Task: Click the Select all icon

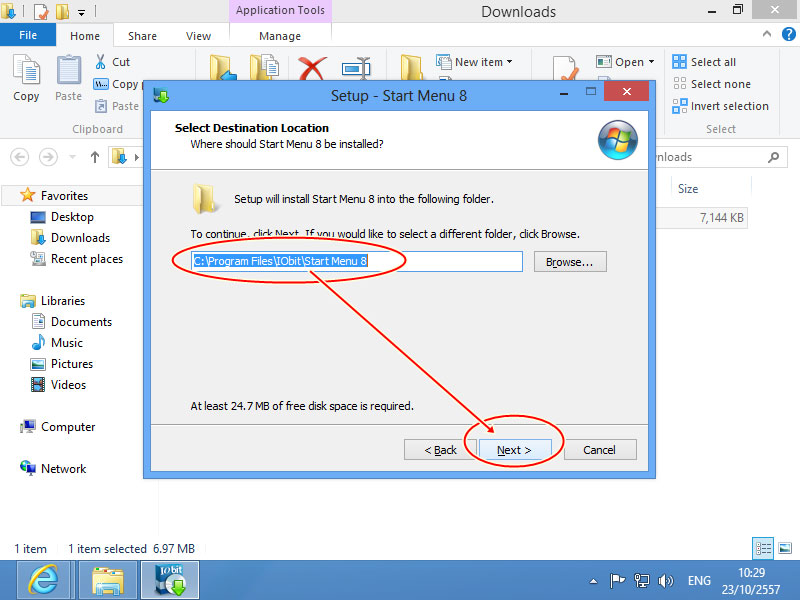Action: click(679, 62)
